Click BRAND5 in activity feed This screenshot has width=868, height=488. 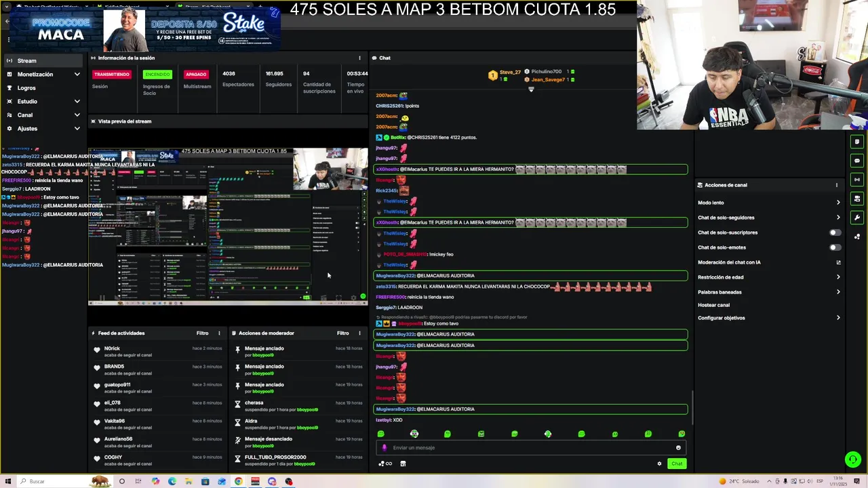tap(114, 367)
